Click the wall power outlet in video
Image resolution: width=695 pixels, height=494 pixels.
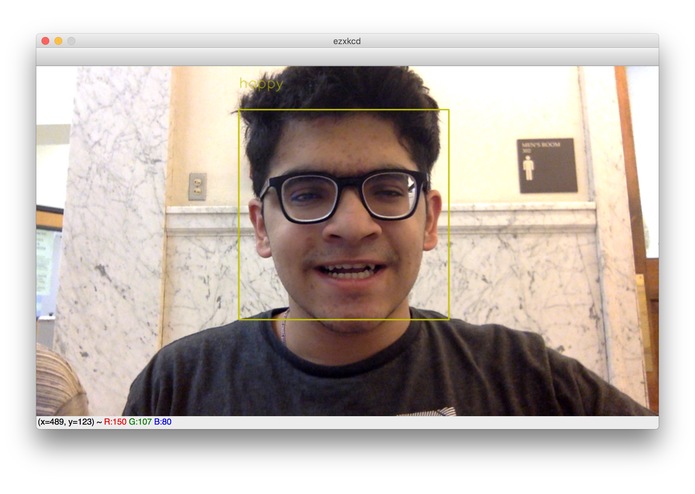tap(197, 187)
